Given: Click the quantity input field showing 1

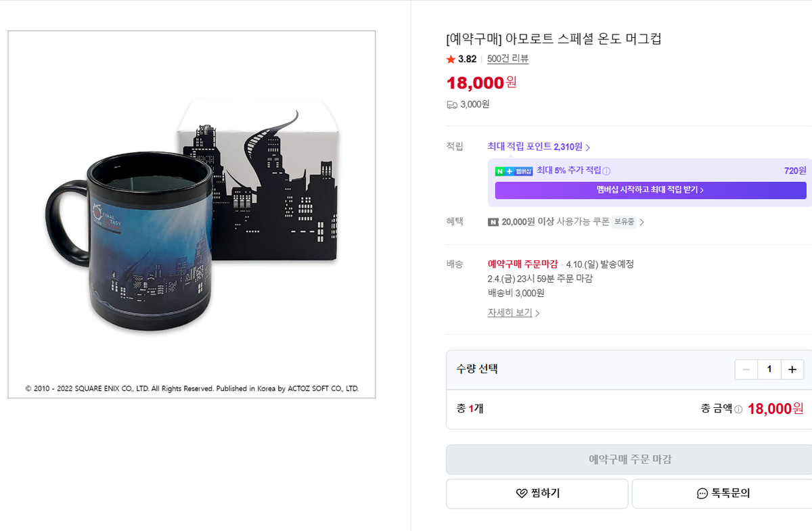Looking at the screenshot, I should coord(769,369).
